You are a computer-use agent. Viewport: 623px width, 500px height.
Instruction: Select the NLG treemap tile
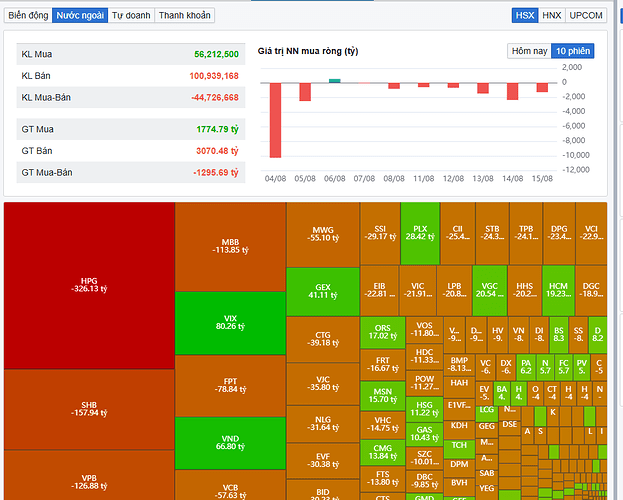pyautogui.click(x=323, y=424)
